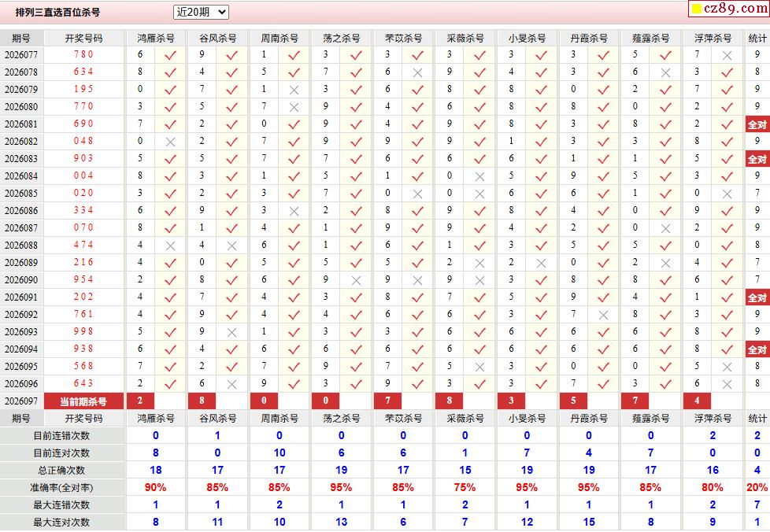The width and height of the screenshot is (770, 532).
Task: Click the X mark for 小旻杀号 in row 2026089
Action: tap(541, 263)
